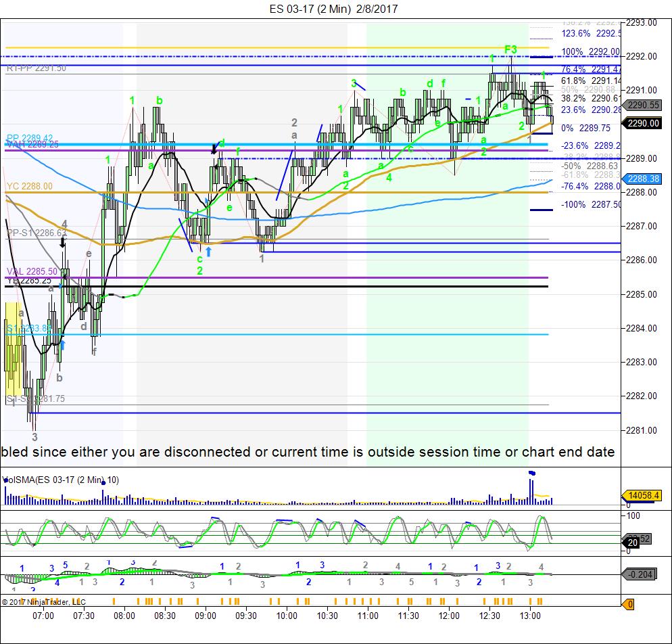This screenshot has height=644, width=672.
Task: Select the 23.6% 2290.28 Fibonacci label
Action: tap(591, 110)
